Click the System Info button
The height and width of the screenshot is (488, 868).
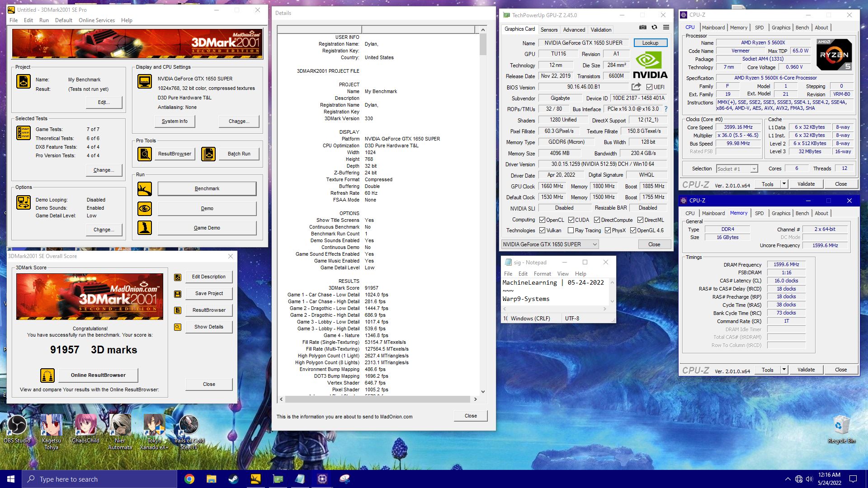pyautogui.click(x=175, y=121)
